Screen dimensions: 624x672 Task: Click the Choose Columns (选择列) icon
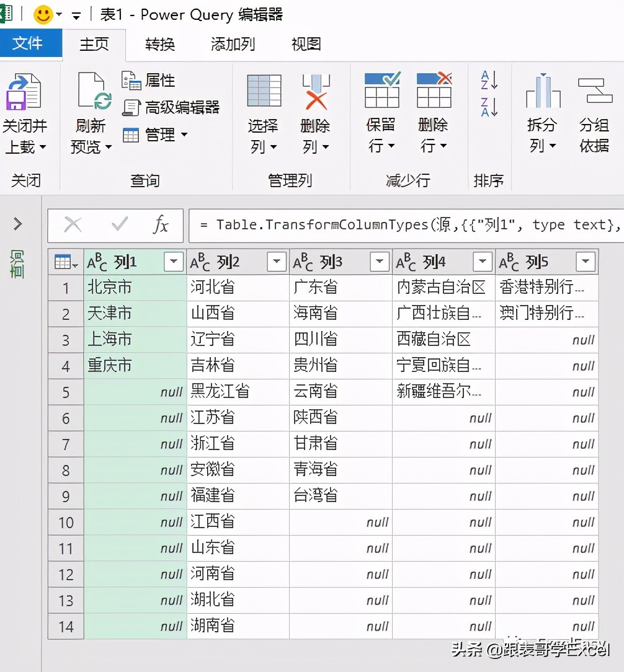[264, 91]
